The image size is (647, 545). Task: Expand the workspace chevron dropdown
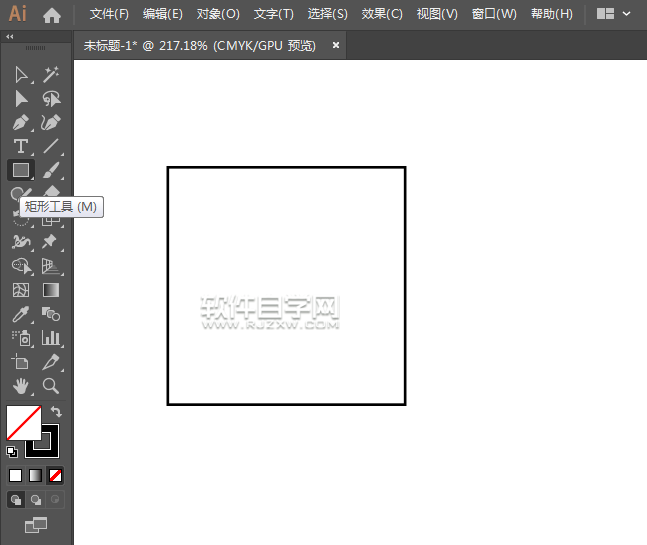pyautogui.click(x=626, y=14)
